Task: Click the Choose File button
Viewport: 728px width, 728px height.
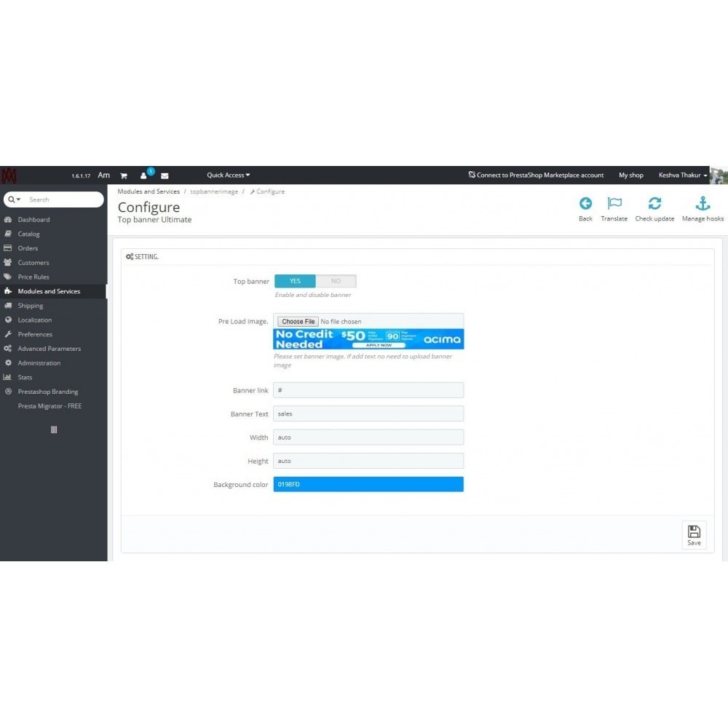Action: pyautogui.click(x=298, y=321)
